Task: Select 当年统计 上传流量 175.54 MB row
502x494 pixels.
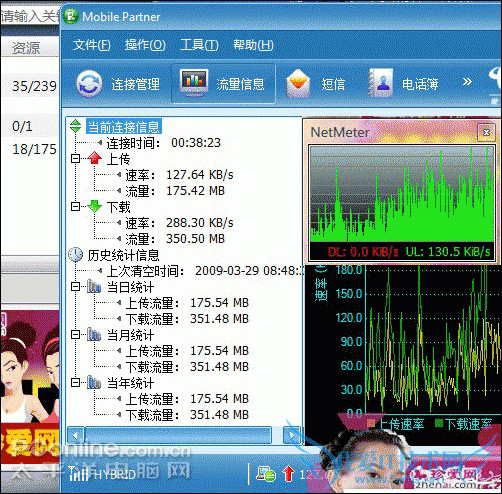Action: point(187,399)
